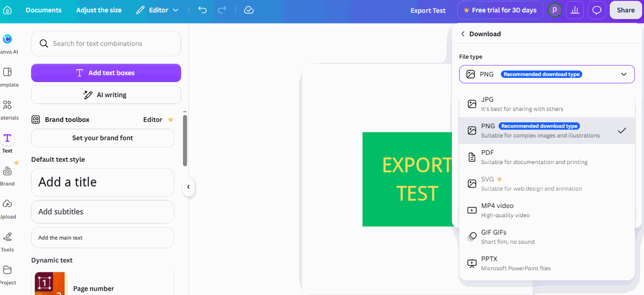Image resolution: width=644 pixels, height=295 pixels.
Task: Open the Canva AI sidebar tool
Action: click(8, 44)
